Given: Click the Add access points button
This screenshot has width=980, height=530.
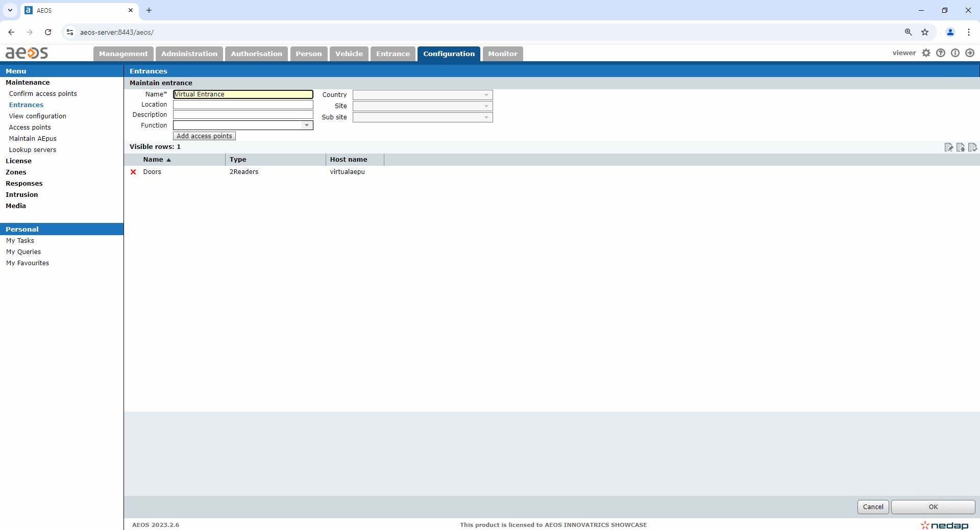Looking at the screenshot, I should click(204, 136).
